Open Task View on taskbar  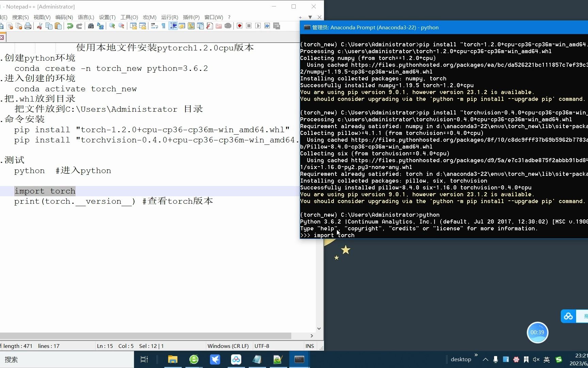click(144, 359)
